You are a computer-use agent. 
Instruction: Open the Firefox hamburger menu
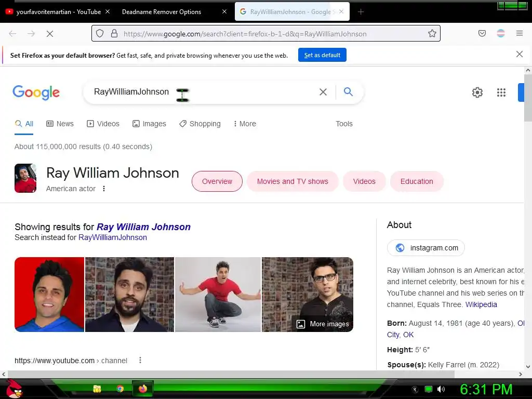pos(520,33)
